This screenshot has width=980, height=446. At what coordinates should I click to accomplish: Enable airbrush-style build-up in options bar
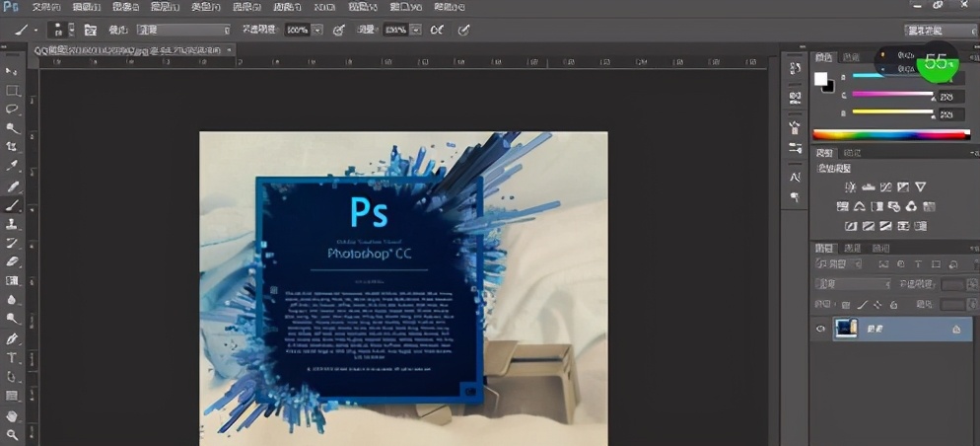coord(437,30)
